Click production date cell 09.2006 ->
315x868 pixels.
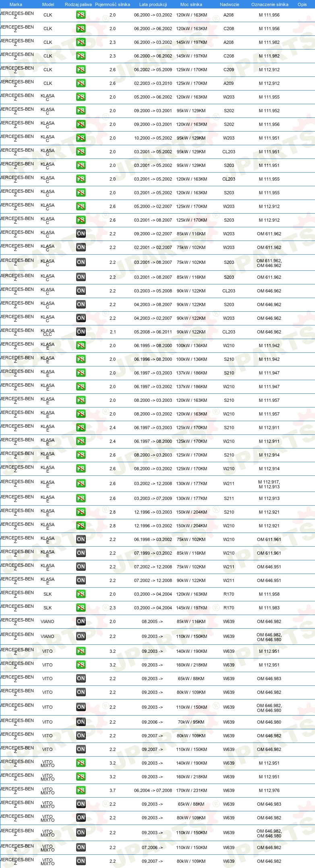(x=152, y=722)
